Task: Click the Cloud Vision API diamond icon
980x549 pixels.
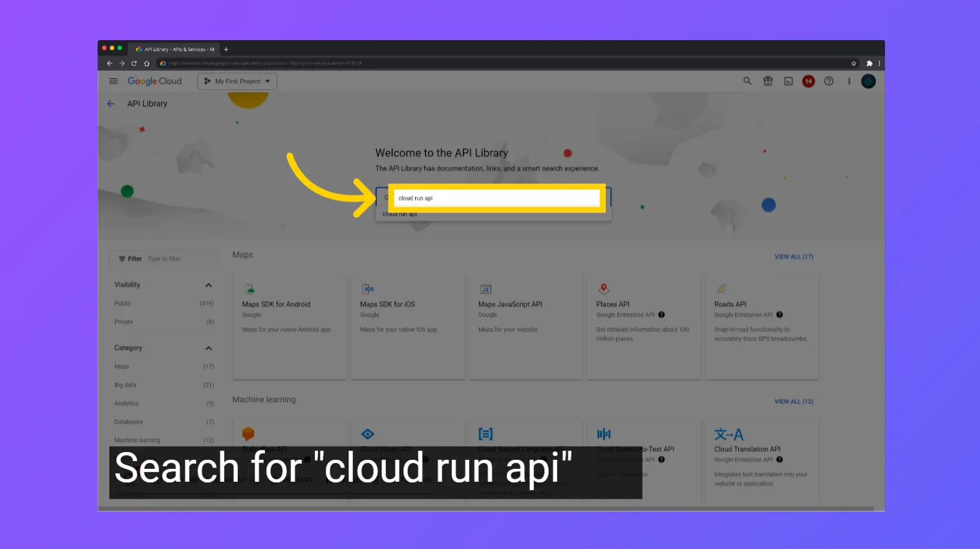Action: [x=368, y=434]
